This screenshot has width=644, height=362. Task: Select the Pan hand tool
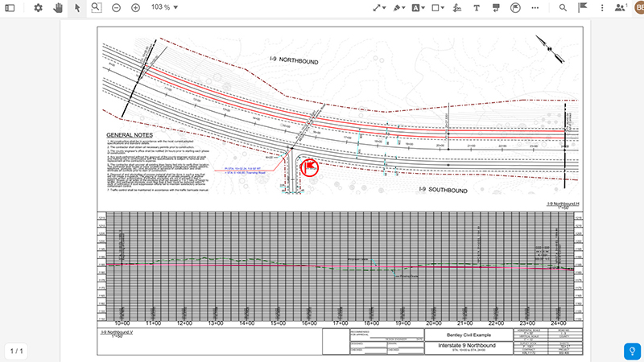pyautogui.click(x=58, y=8)
